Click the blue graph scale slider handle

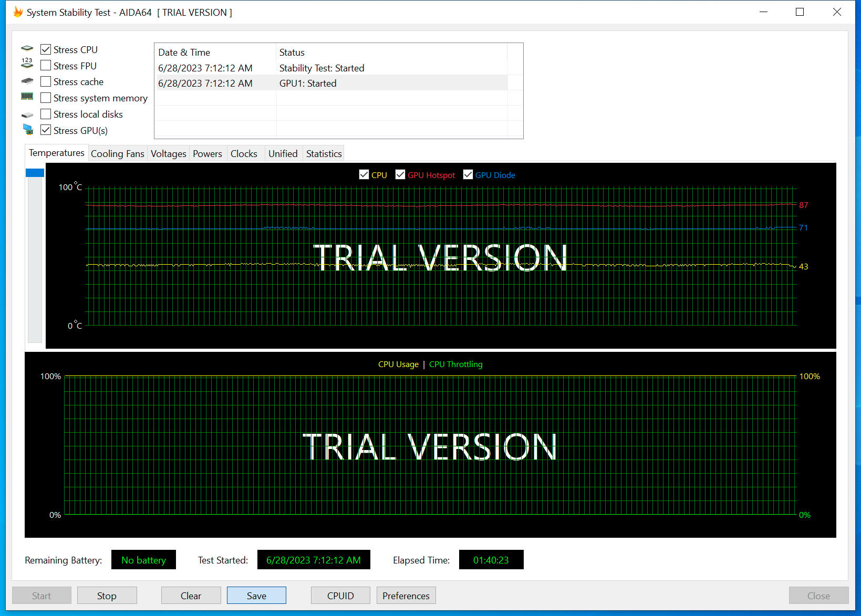tap(35, 173)
